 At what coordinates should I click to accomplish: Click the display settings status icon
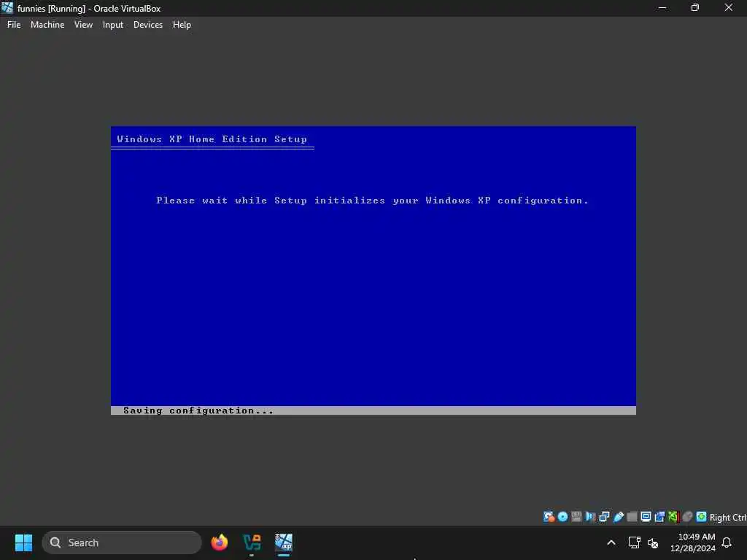click(646, 517)
